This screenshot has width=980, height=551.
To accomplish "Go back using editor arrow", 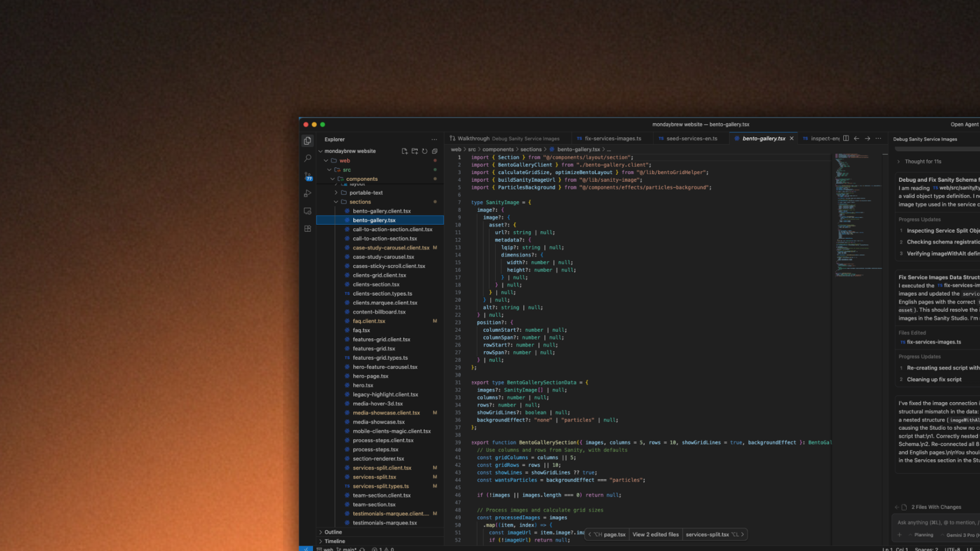I will coord(856,139).
